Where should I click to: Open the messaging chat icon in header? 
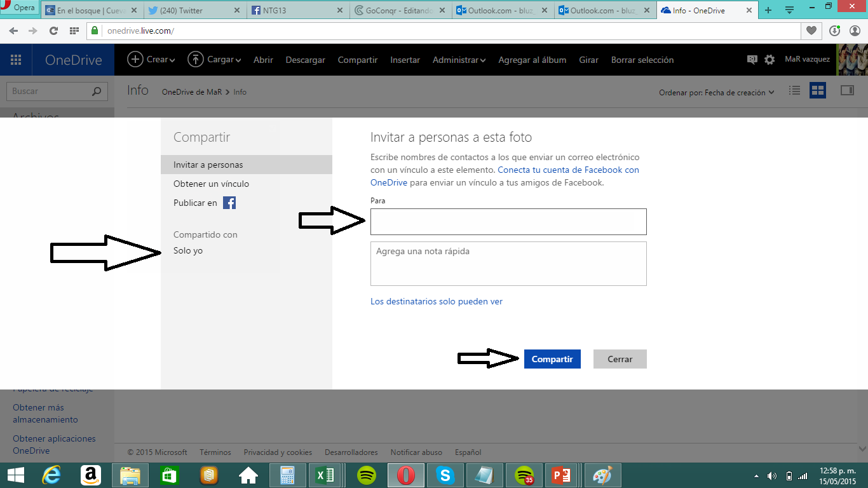point(752,60)
